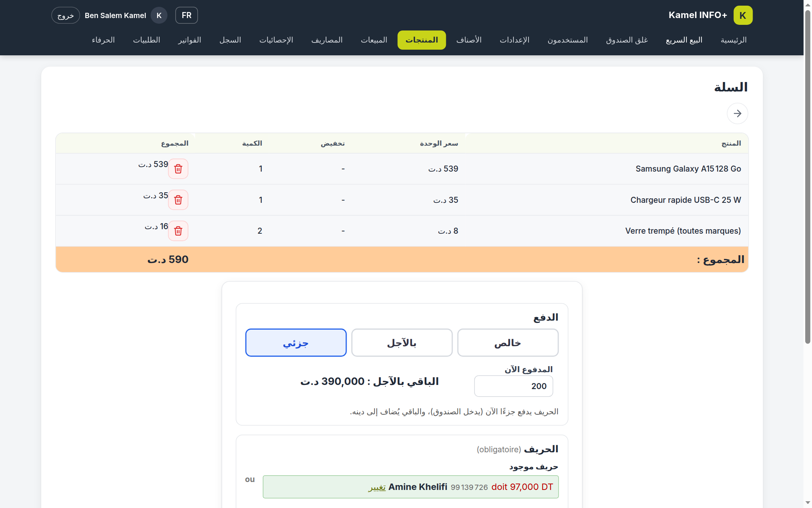Viewport: 812px width, 508px height.
Task: Click the yellow K logo icon
Action: tap(743, 15)
